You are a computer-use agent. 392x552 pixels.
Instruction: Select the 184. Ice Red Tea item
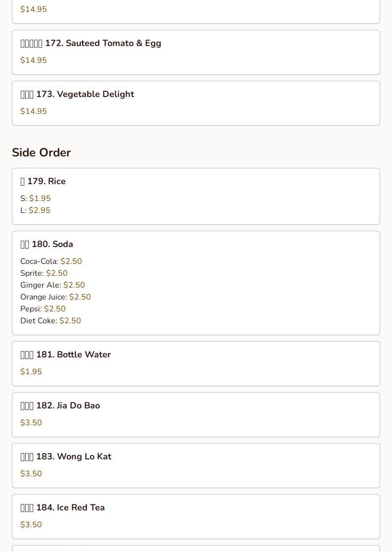point(70,508)
